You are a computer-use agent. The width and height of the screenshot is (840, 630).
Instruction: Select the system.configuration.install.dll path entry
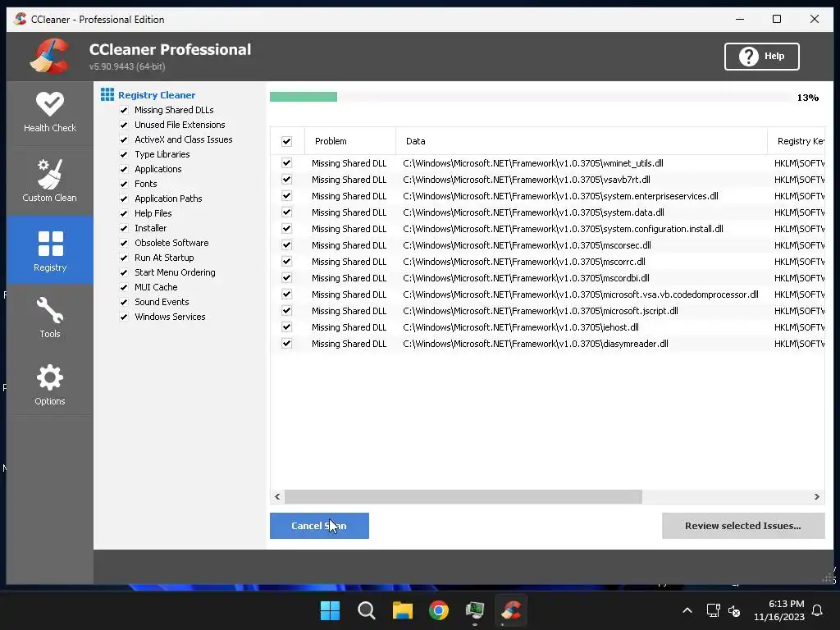coord(563,229)
